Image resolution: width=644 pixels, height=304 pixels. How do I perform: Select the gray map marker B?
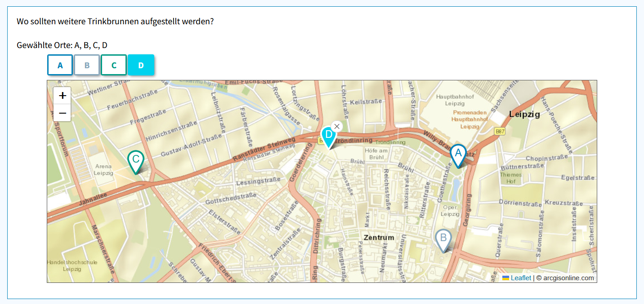[x=443, y=239]
